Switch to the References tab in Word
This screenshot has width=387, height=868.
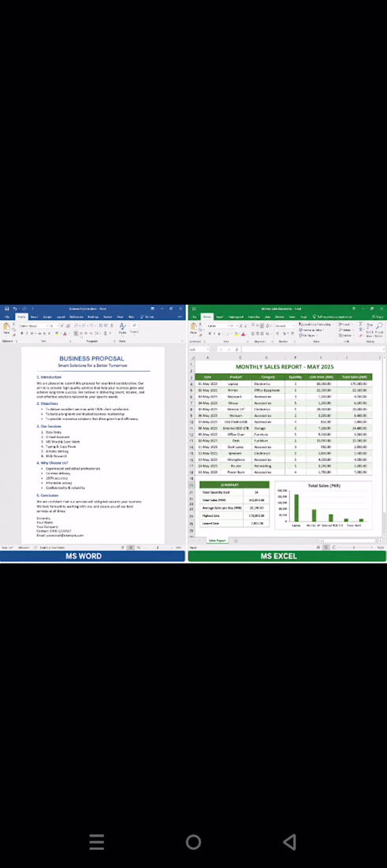pyautogui.click(x=76, y=316)
